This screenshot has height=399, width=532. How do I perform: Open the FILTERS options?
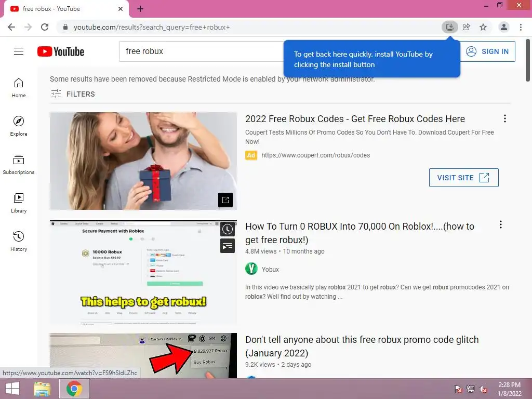pos(73,94)
